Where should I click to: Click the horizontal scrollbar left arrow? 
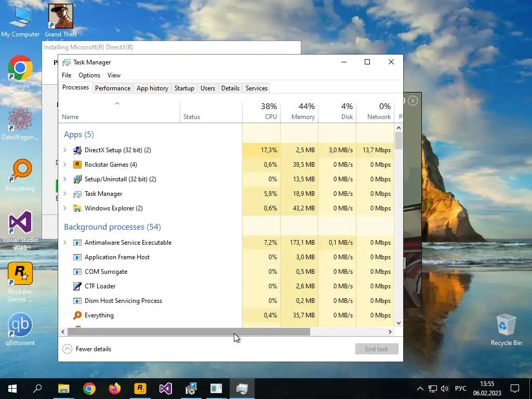(63, 332)
